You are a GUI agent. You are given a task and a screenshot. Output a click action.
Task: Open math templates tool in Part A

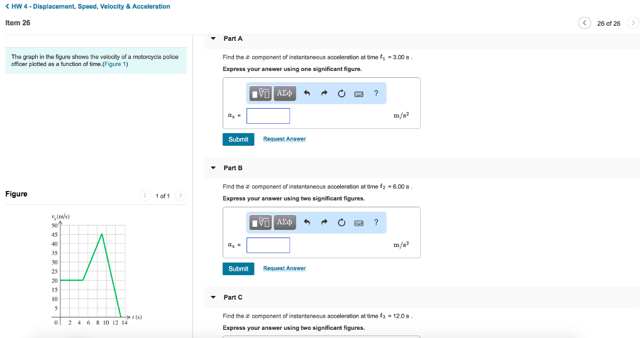tap(260, 94)
